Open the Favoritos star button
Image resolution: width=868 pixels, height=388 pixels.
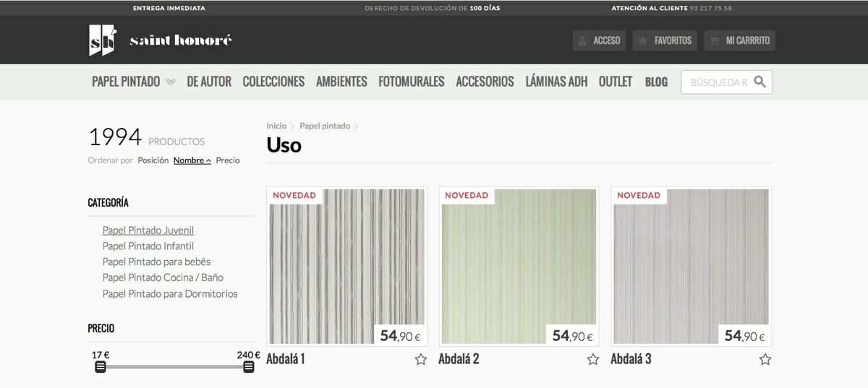click(664, 40)
